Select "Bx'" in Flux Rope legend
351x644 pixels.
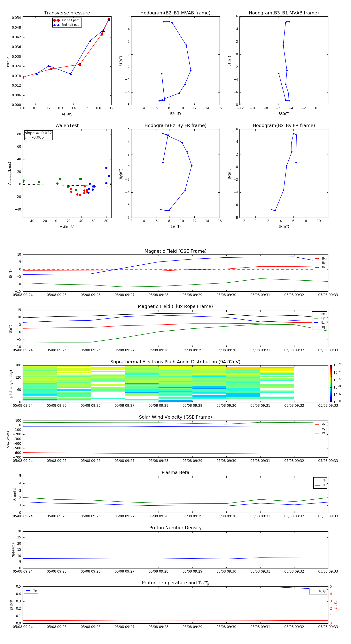[320, 314]
